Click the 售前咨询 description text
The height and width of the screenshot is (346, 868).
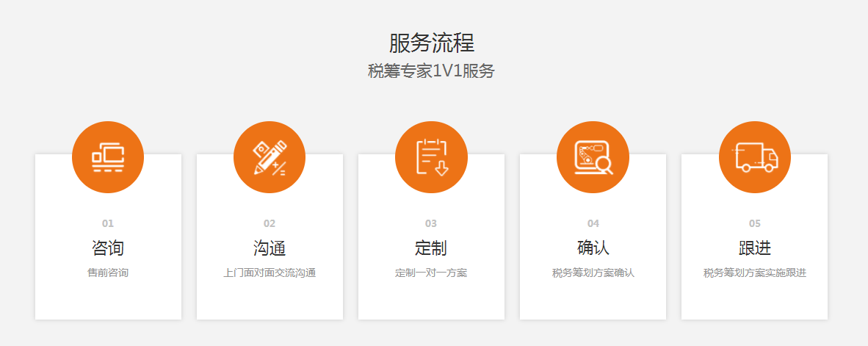click(108, 273)
